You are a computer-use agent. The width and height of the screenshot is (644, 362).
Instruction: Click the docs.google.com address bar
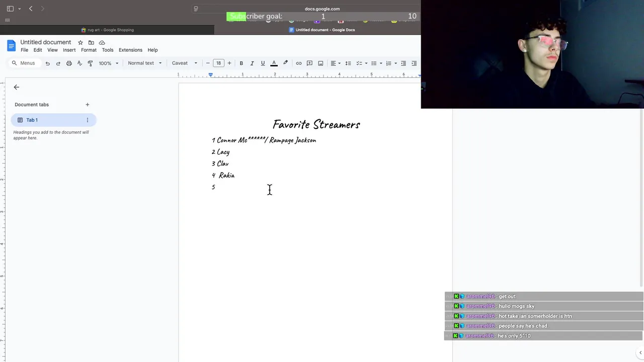(x=322, y=9)
